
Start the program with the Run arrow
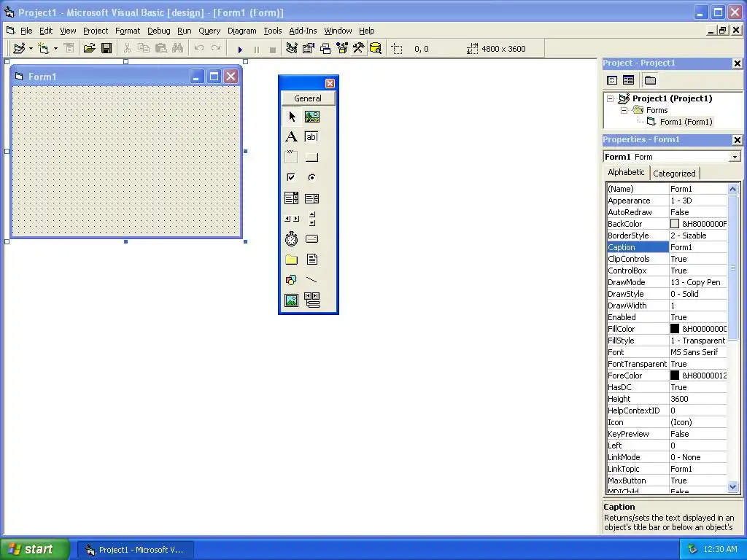pos(240,49)
